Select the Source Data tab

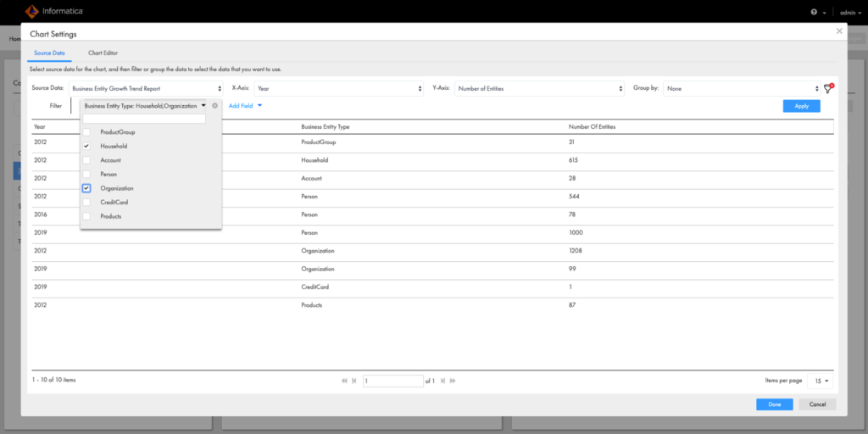click(49, 53)
